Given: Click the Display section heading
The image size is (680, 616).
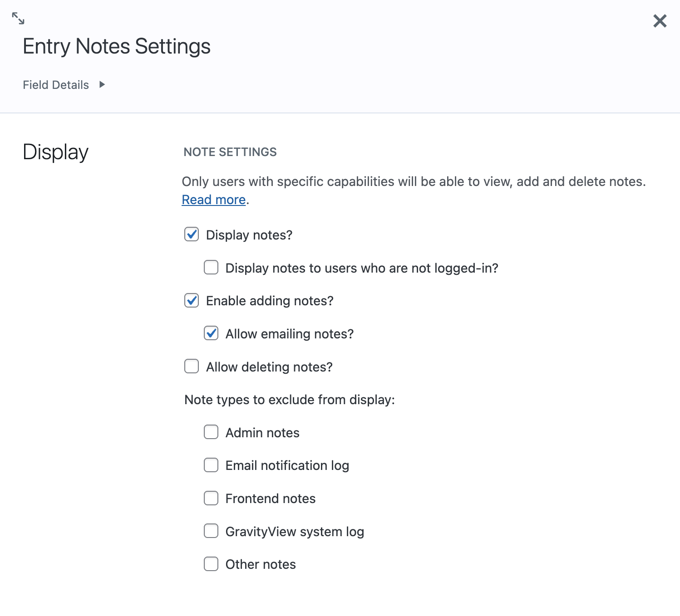Looking at the screenshot, I should click(55, 152).
